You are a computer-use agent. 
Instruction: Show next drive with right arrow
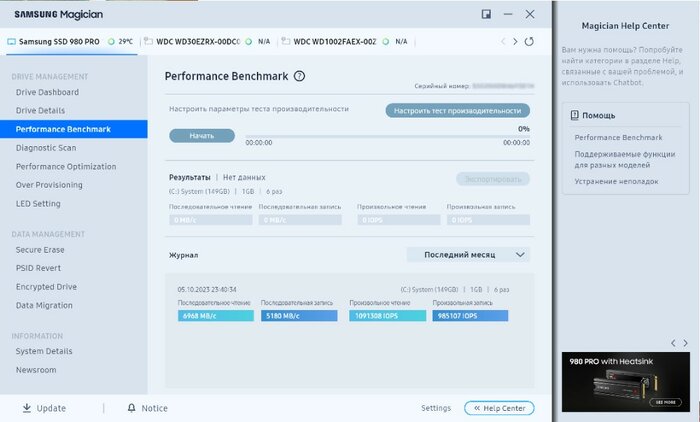pyautogui.click(x=515, y=42)
